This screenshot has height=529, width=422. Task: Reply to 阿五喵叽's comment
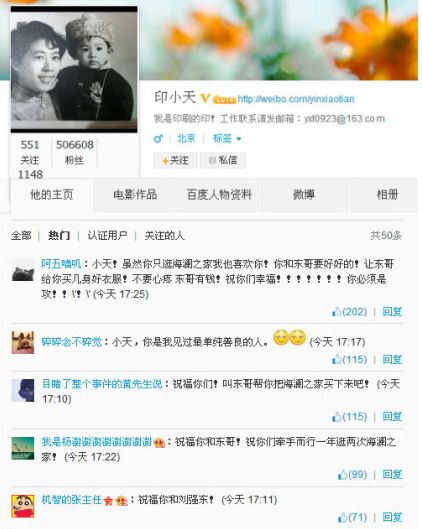click(392, 312)
